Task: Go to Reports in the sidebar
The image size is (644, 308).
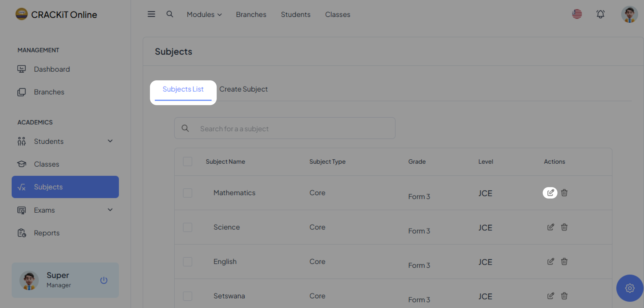Action: coord(47,233)
